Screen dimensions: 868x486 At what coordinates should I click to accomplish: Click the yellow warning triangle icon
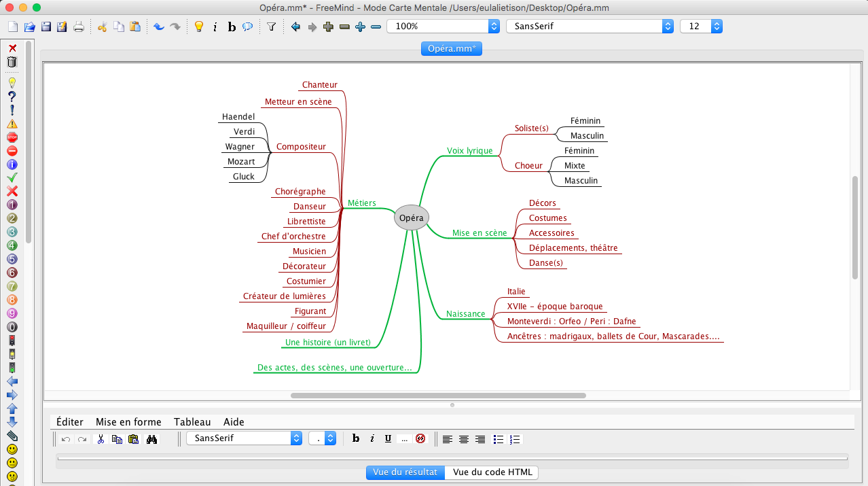pos(12,124)
